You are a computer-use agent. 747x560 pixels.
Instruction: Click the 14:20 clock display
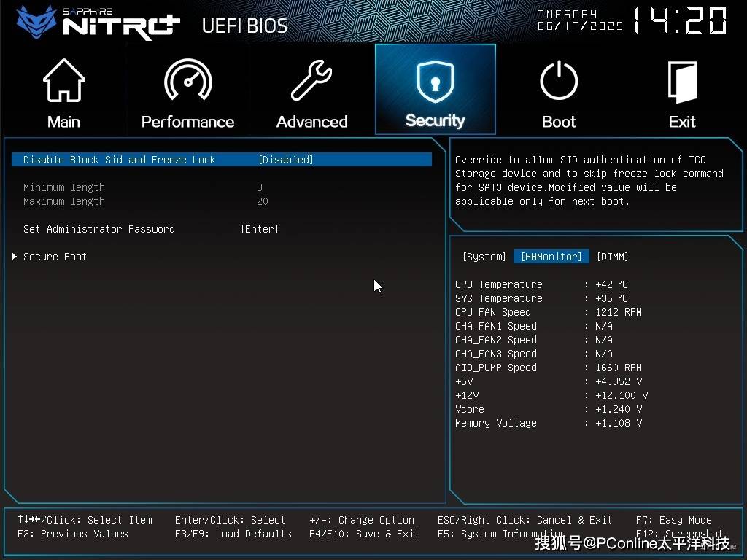[x=678, y=22]
